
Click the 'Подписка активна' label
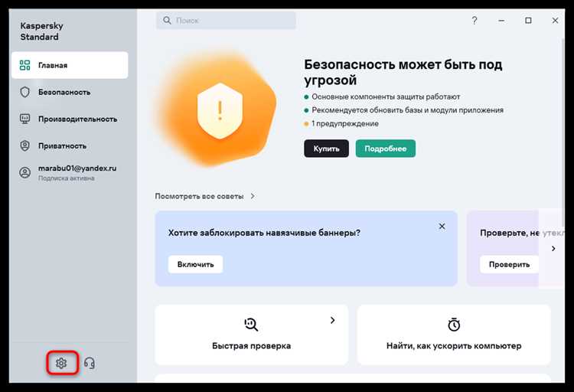[67, 178]
